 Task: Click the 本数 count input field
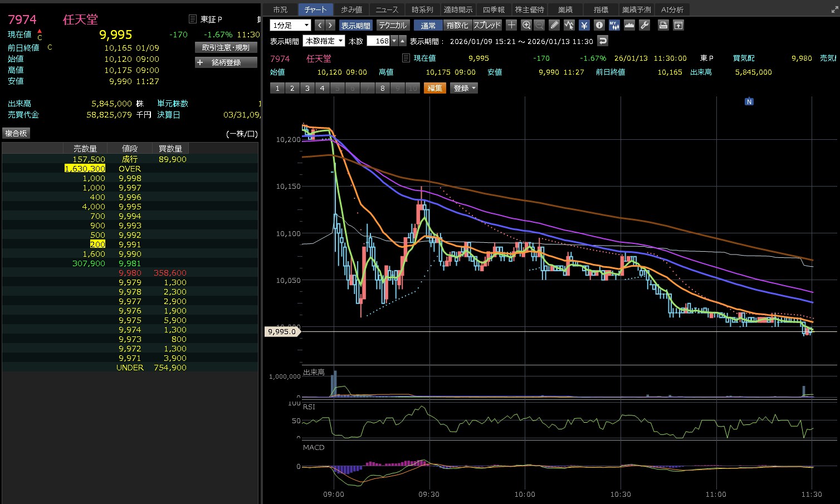[x=379, y=41]
